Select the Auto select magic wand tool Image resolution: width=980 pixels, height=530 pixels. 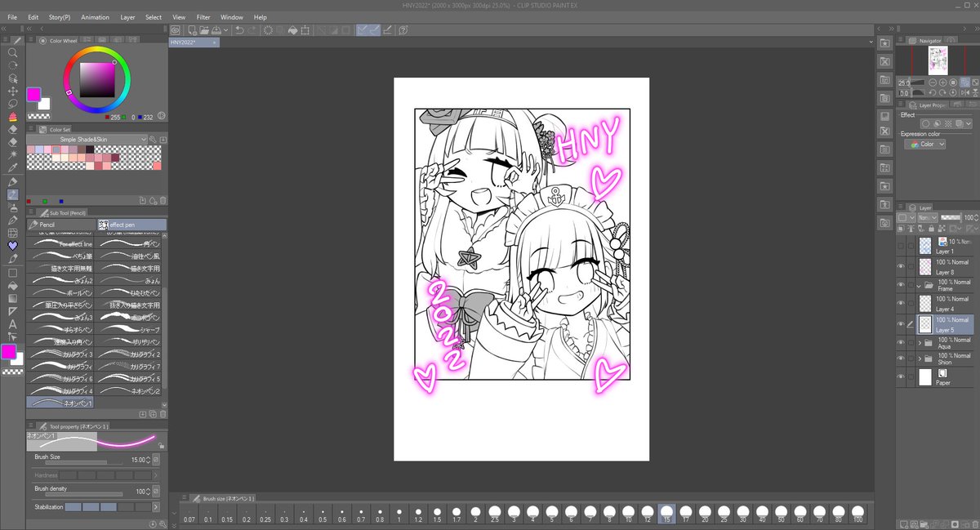coord(12,154)
